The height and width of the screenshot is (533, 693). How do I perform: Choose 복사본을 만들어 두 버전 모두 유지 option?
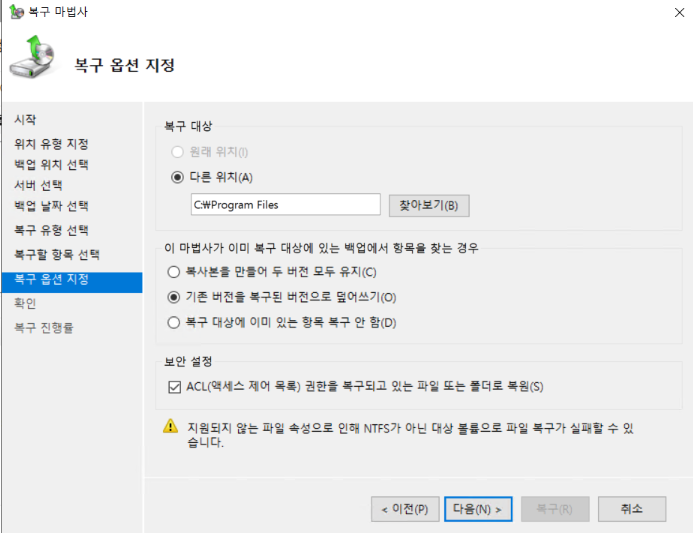point(175,272)
